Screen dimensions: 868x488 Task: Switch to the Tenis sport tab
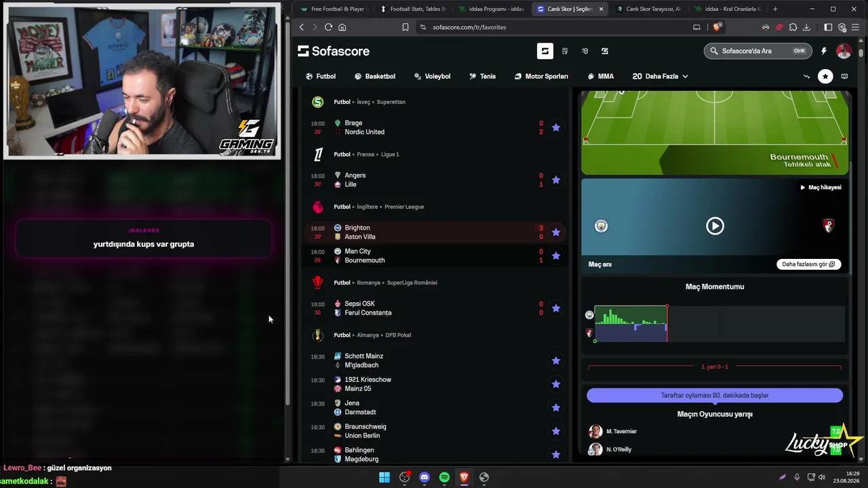coord(482,77)
